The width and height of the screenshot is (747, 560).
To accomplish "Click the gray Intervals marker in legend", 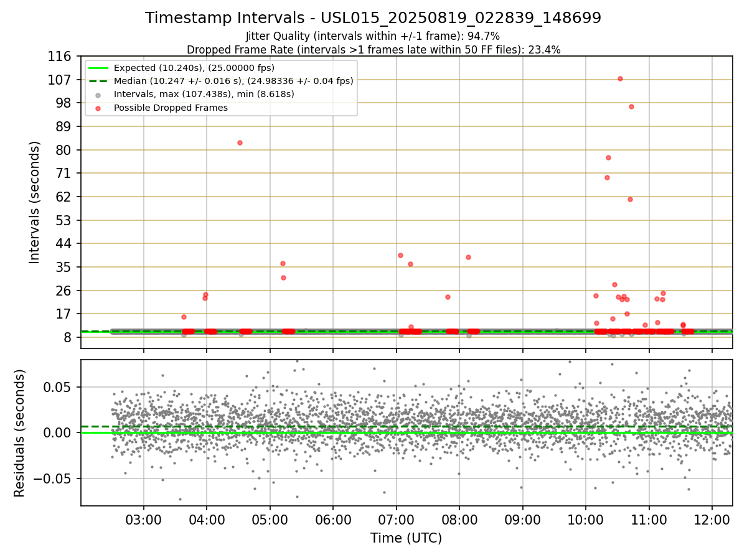I will [98, 95].
